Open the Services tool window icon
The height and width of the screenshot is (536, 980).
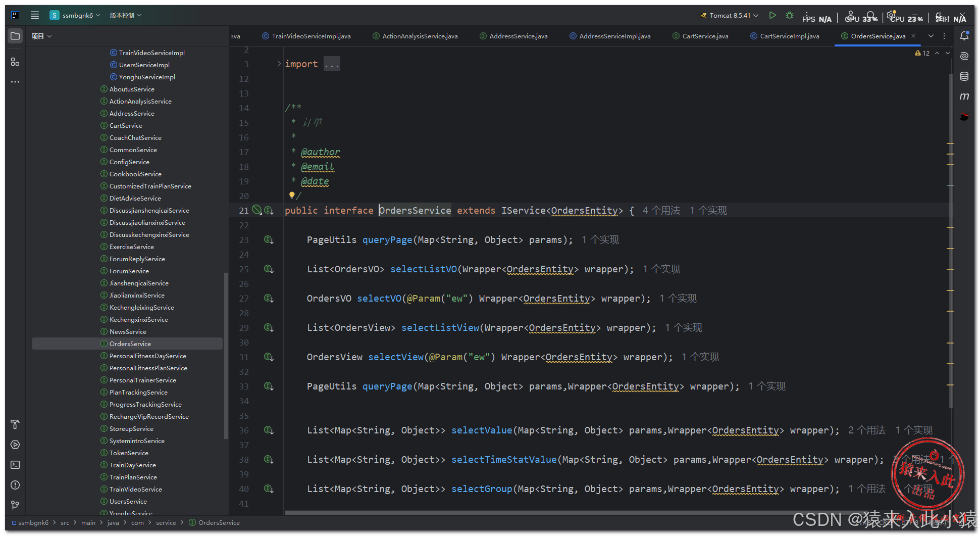pos(15,445)
